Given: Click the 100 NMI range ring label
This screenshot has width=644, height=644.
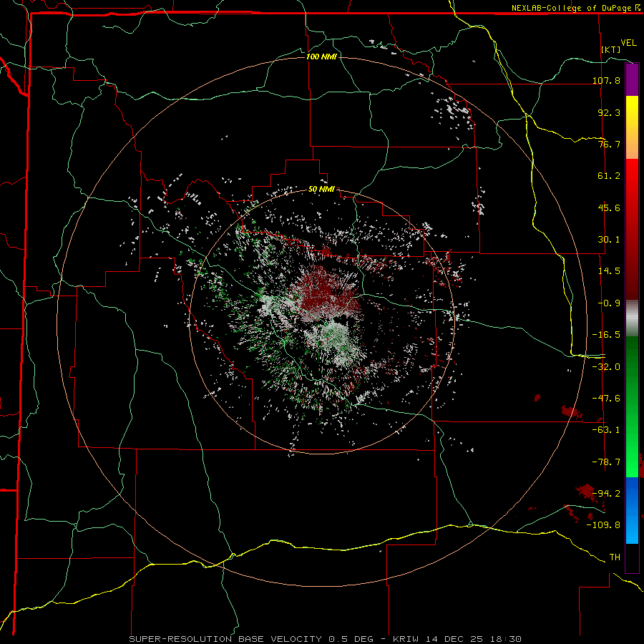Looking at the screenshot, I should click(321, 57).
